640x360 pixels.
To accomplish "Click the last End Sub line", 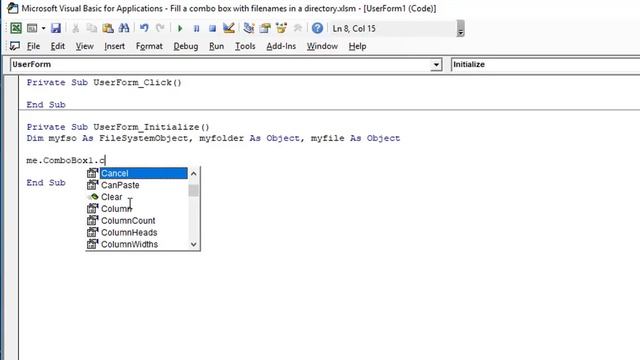I will click(x=46, y=182).
